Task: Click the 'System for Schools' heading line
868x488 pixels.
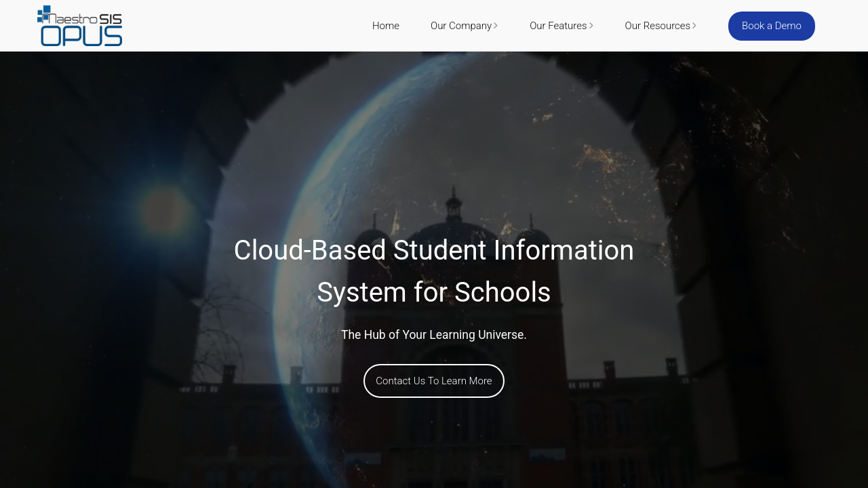Action: coord(434,292)
